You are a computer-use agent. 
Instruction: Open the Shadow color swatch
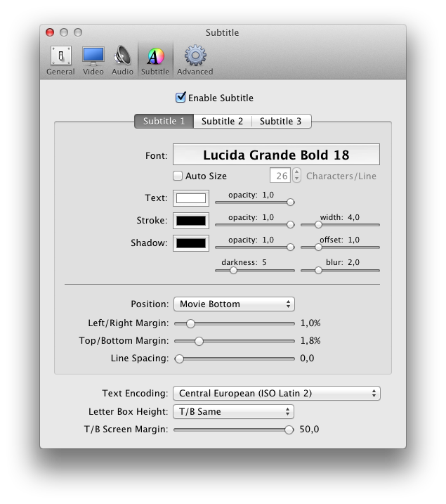pyautogui.click(x=191, y=243)
